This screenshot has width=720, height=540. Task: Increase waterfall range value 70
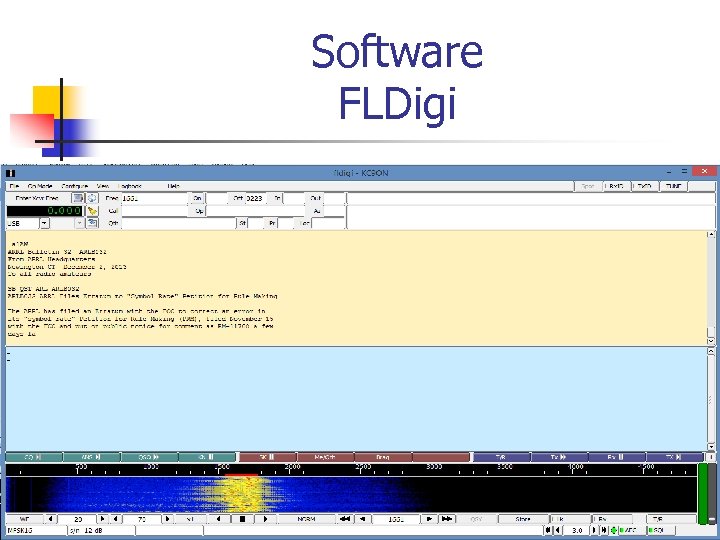click(x=168, y=519)
